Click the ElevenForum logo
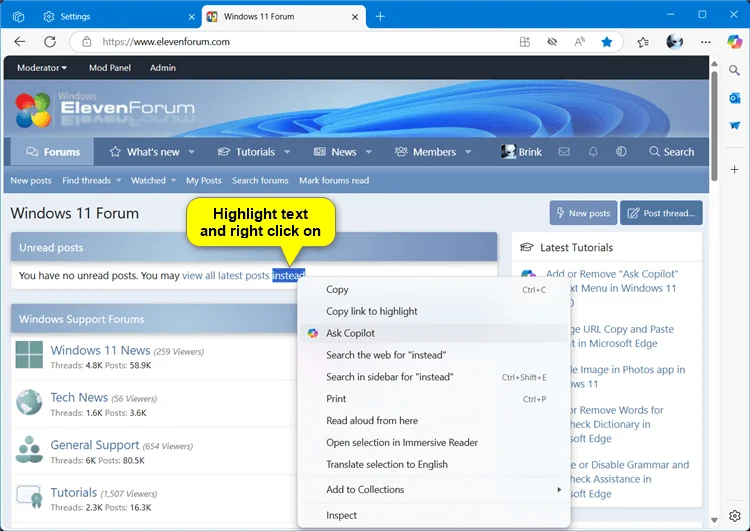 [x=104, y=110]
